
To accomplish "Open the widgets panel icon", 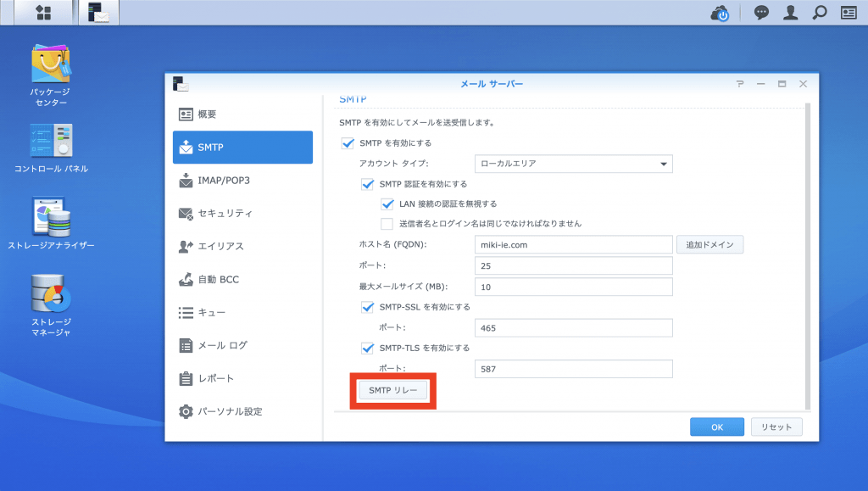I will (849, 13).
